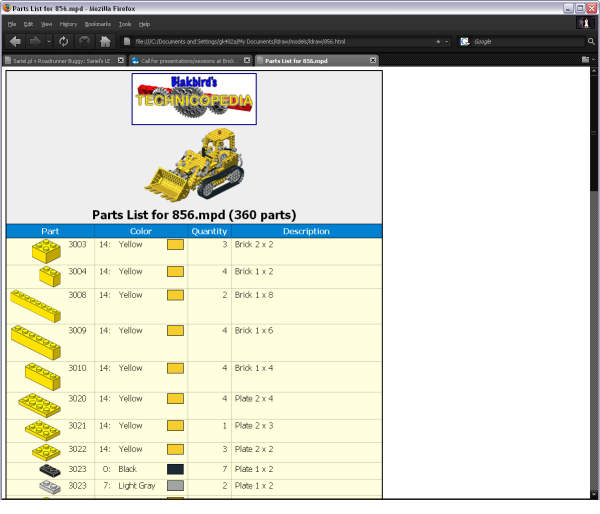Click the Black color swatch for part 3023

point(175,469)
